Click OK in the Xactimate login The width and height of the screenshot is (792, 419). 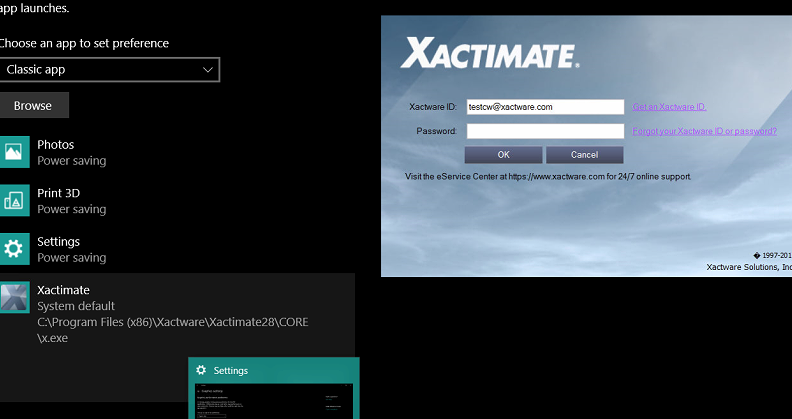click(x=504, y=155)
